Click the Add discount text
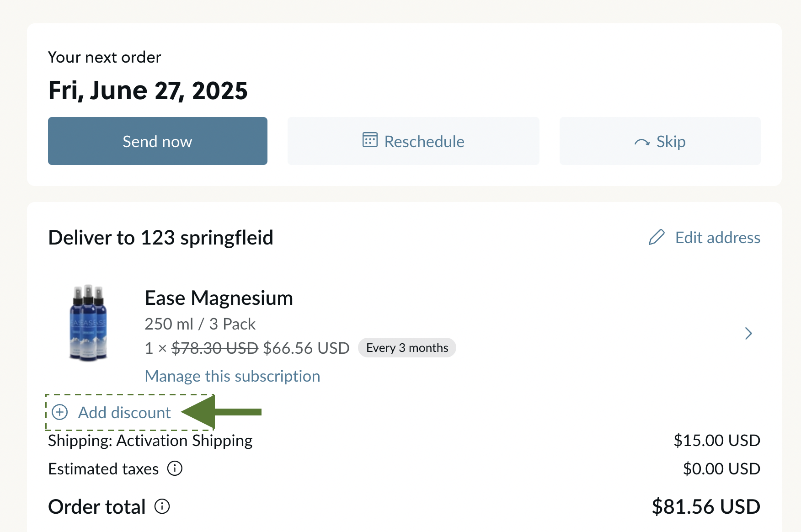 pyautogui.click(x=124, y=413)
